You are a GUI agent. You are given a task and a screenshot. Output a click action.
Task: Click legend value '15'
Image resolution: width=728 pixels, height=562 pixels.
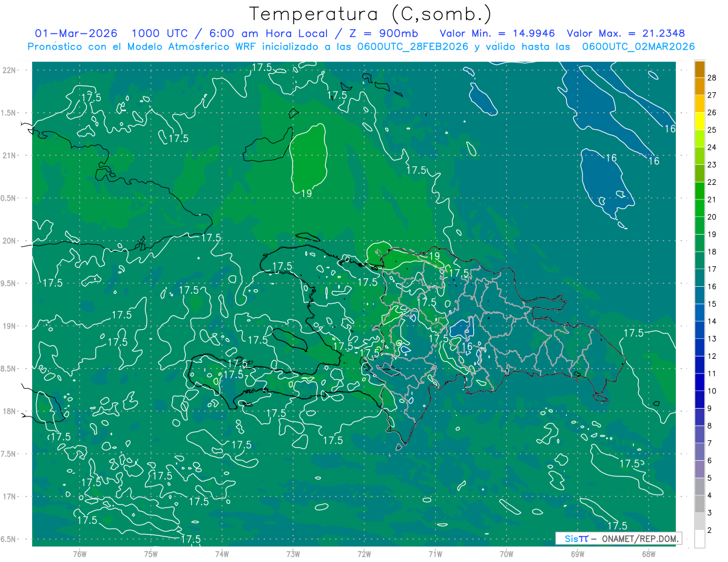pyautogui.click(x=712, y=304)
